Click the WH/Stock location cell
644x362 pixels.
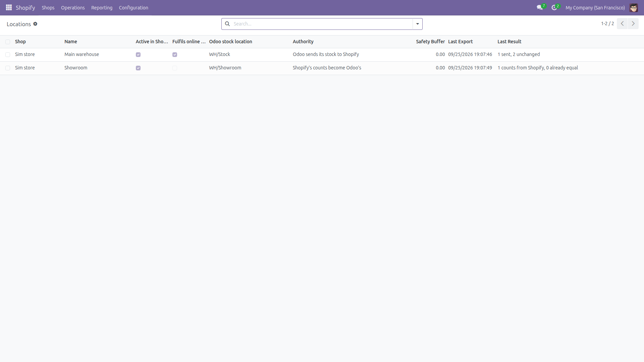pyautogui.click(x=219, y=54)
